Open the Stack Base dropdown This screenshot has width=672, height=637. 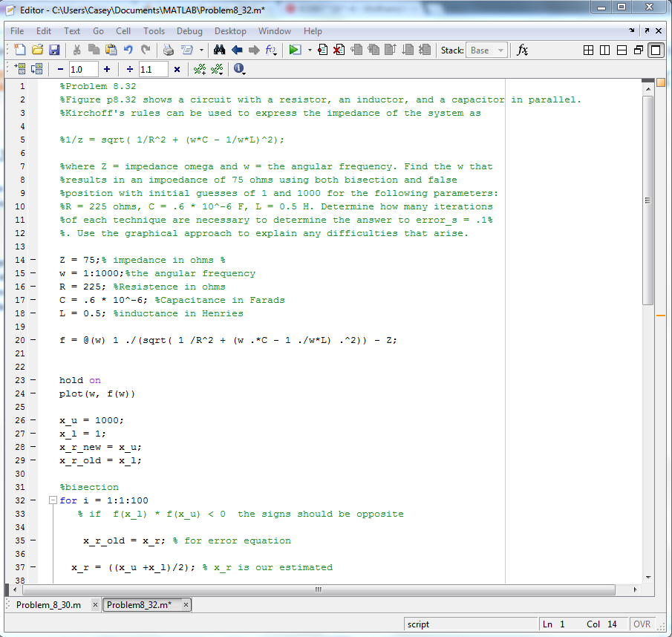[487, 50]
